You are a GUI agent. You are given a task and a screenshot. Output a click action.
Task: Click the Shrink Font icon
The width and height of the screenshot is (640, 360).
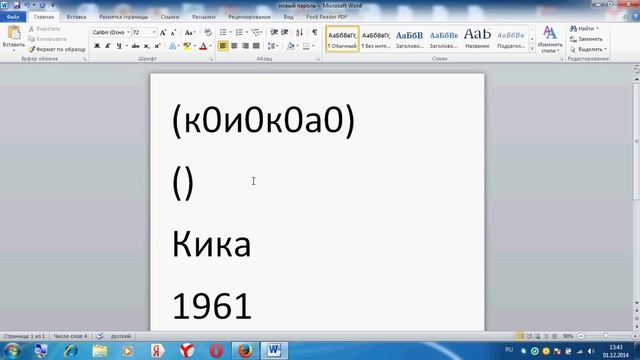173,33
